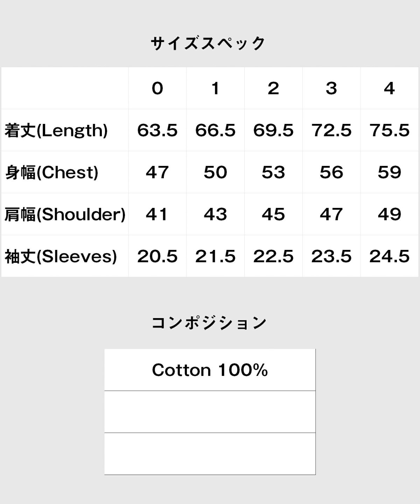Image resolution: width=420 pixels, height=504 pixels.
Task: Click sleeves value 22.5
Action: tap(273, 256)
